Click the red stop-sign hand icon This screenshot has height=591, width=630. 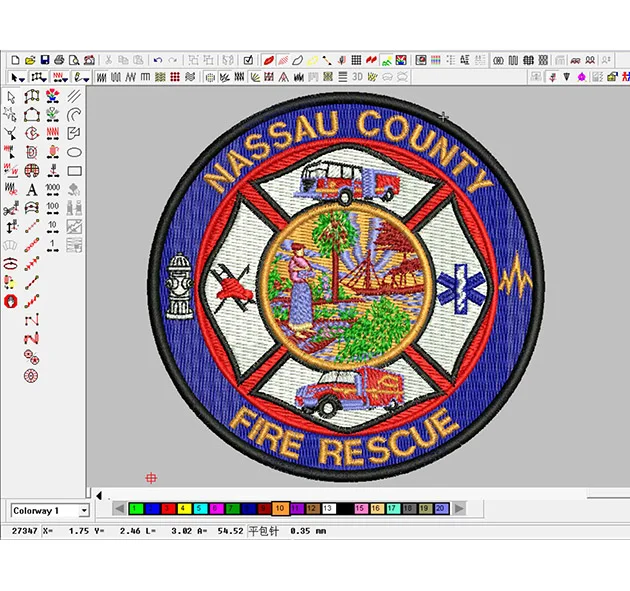11,300
